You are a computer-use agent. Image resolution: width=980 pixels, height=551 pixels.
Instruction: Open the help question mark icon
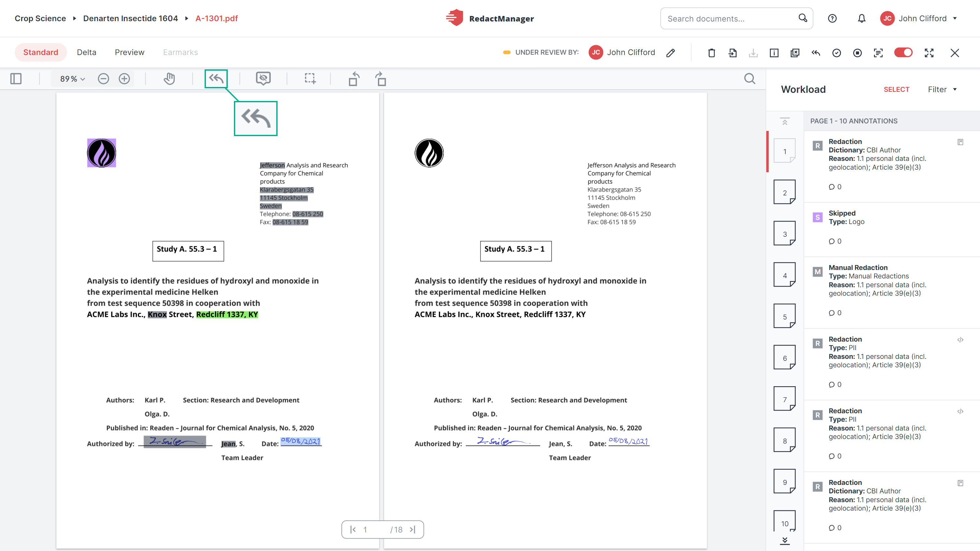click(x=832, y=18)
